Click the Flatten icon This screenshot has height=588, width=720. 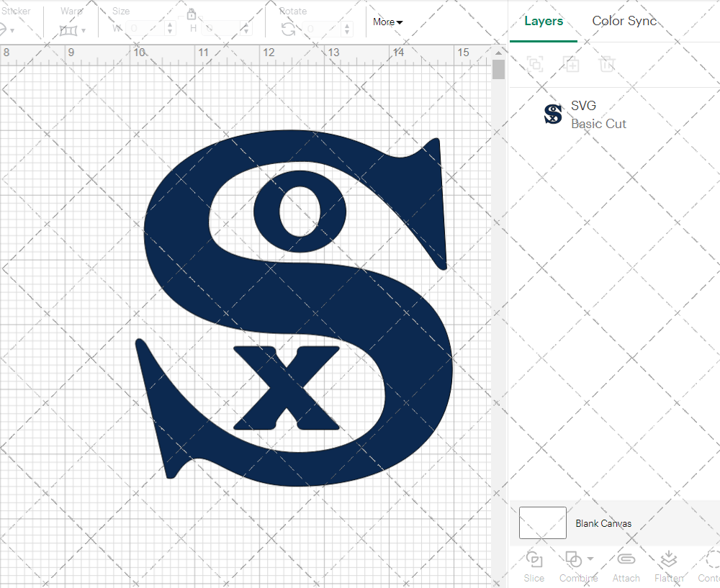pyautogui.click(x=669, y=565)
